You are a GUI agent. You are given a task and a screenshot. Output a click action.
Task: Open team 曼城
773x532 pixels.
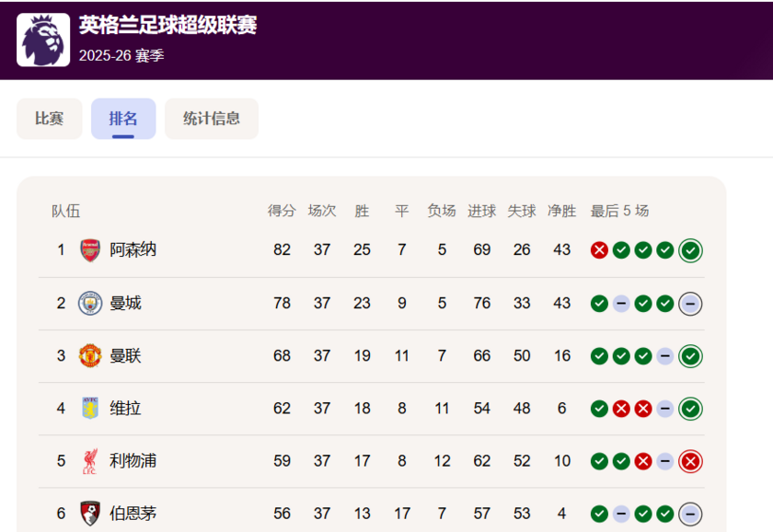coord(125,303)
